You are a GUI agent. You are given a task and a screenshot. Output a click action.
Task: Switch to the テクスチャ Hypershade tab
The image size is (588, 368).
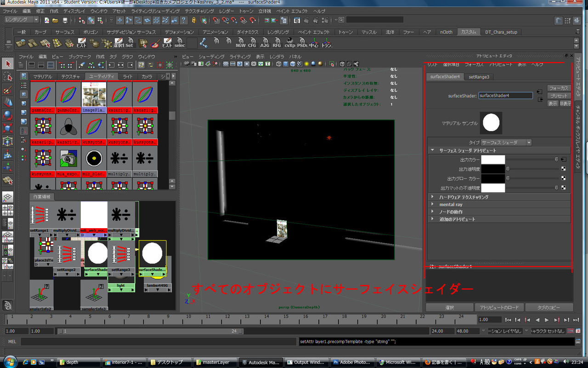pos(70,76)
